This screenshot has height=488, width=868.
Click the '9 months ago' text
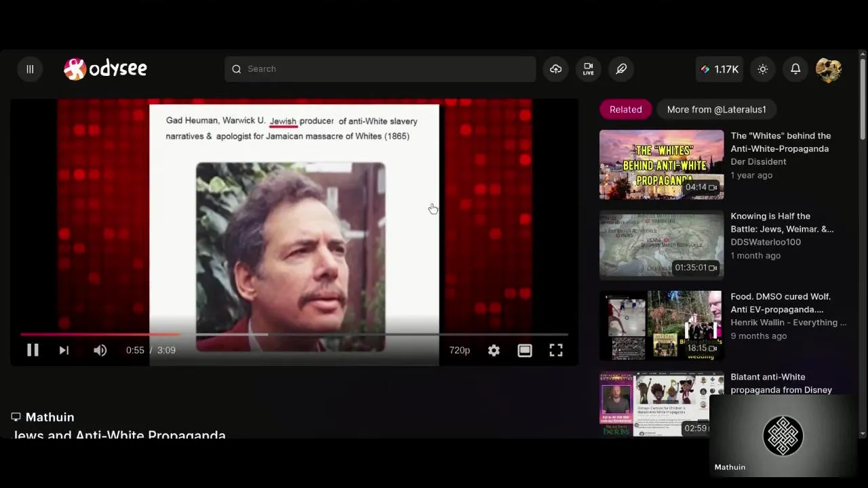pos(759,336)
